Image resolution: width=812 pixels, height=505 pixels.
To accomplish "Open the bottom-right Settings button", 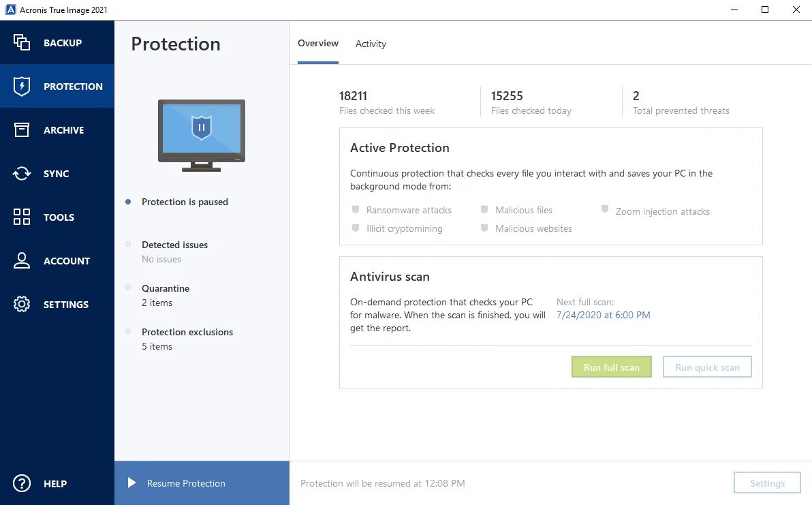I will 767,483.
